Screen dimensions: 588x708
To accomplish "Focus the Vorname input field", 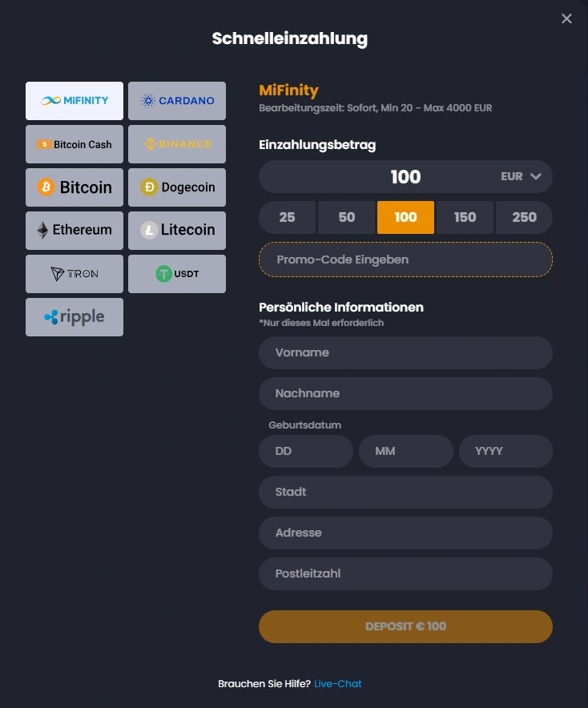I will (x=405, y=352).
